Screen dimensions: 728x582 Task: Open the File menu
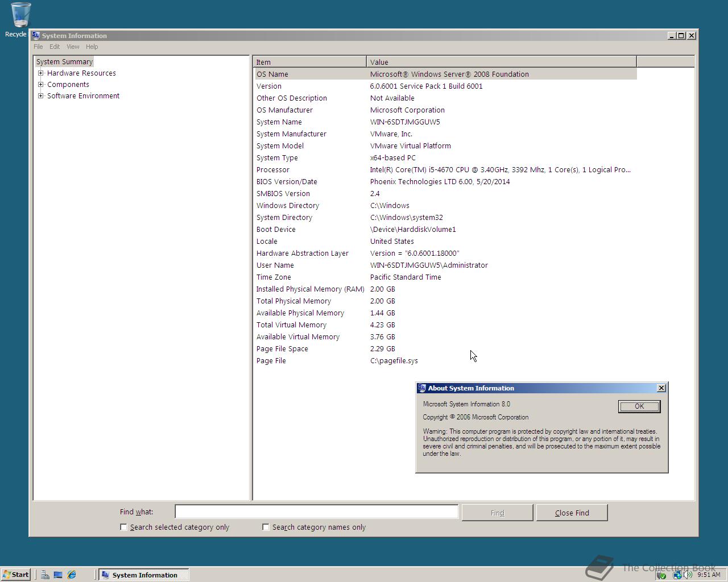38,47
